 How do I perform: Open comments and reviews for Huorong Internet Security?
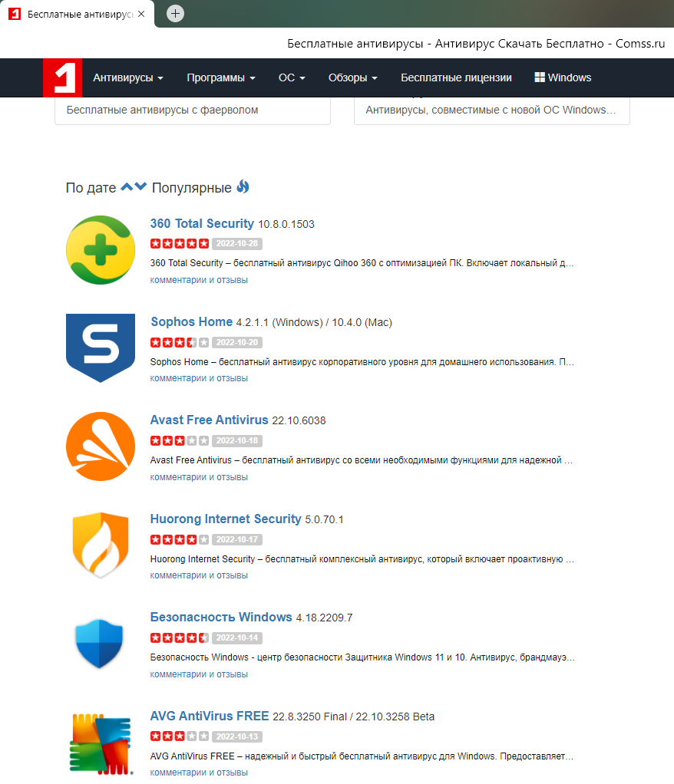coord(199,575)
